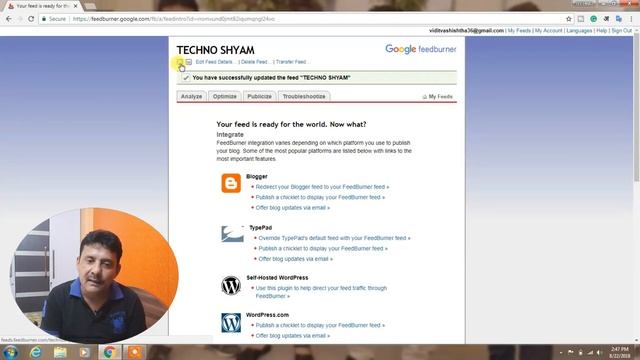Open the Grammarly extension icon
Viewport: 640px width, 360px height.
tap(593, 19)
